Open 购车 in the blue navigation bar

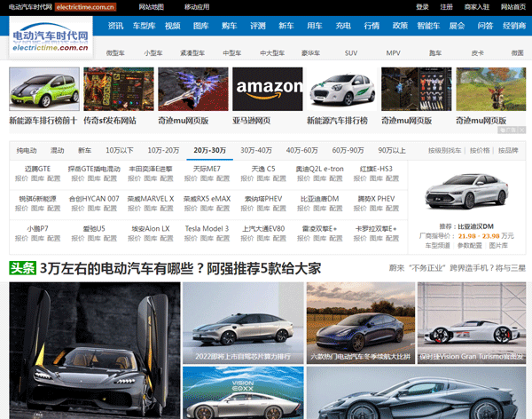230,26
